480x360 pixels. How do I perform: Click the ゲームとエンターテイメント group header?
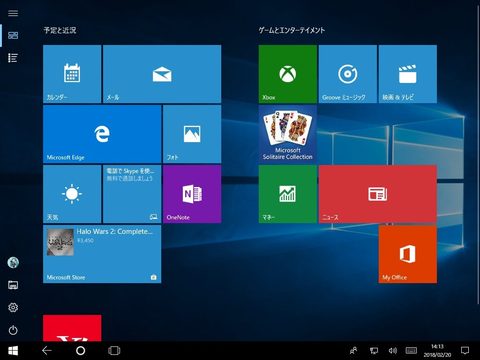click(292, 30)
